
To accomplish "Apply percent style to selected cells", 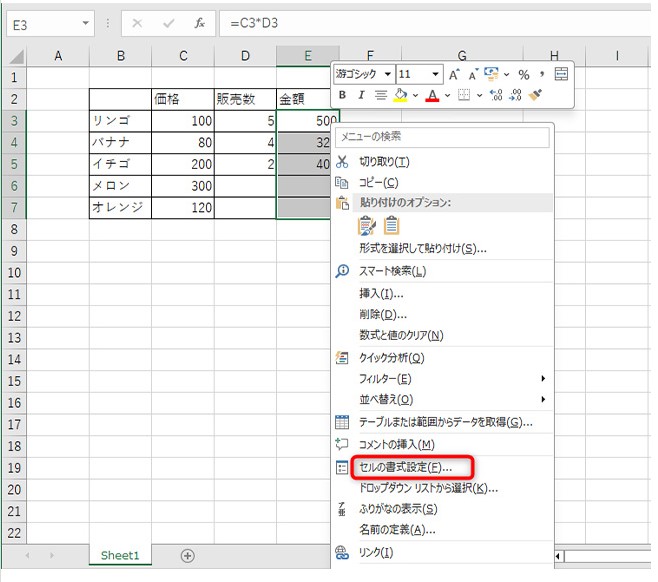I will point(523,74).
